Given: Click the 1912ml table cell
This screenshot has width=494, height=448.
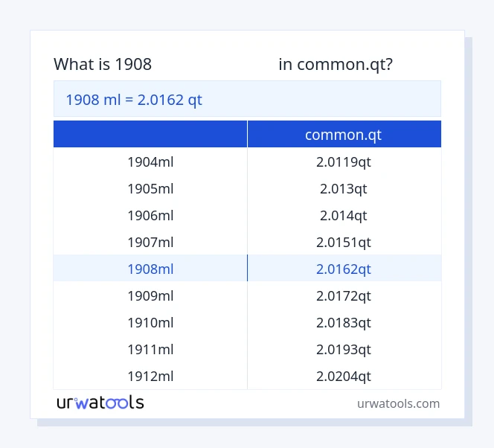Looking at the screenshot, I should [150, 376].
